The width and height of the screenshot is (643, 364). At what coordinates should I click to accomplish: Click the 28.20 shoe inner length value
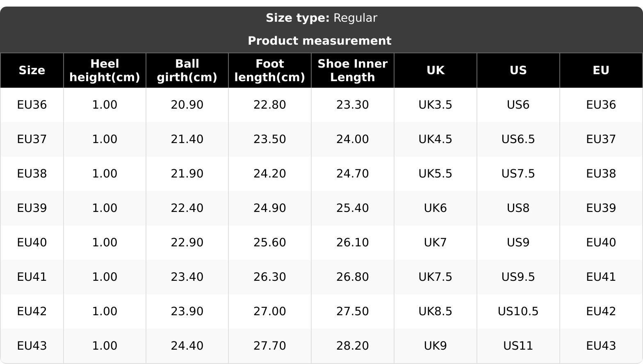[x=352, y=346]
